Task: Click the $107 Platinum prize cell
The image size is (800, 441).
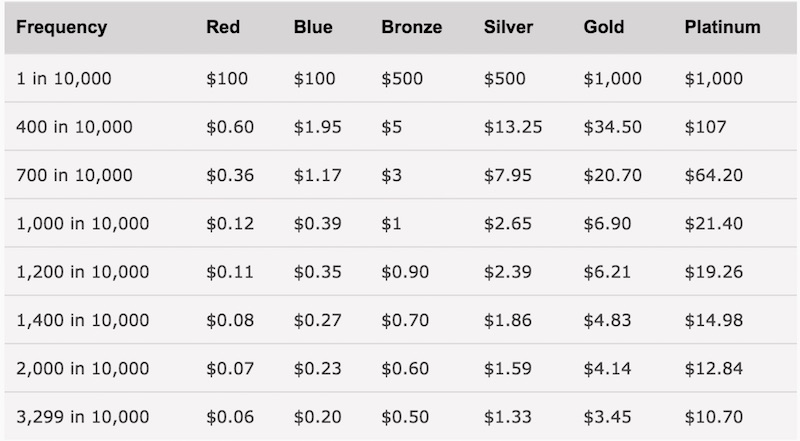Action: pos(705,127)
